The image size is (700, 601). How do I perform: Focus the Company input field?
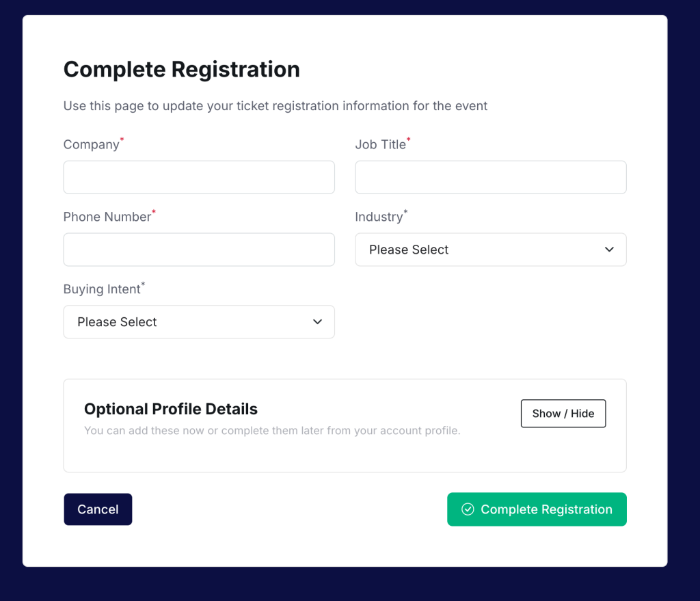click(199, 177)
